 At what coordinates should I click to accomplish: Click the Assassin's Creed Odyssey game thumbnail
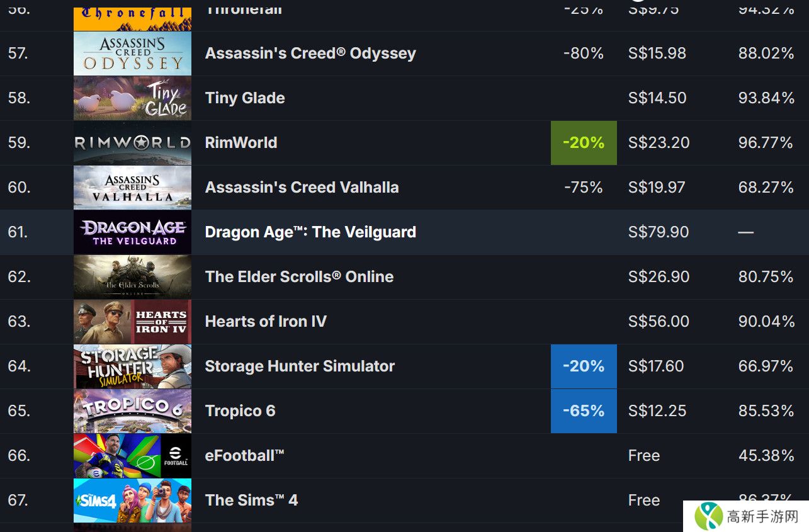tap(132, 54)
